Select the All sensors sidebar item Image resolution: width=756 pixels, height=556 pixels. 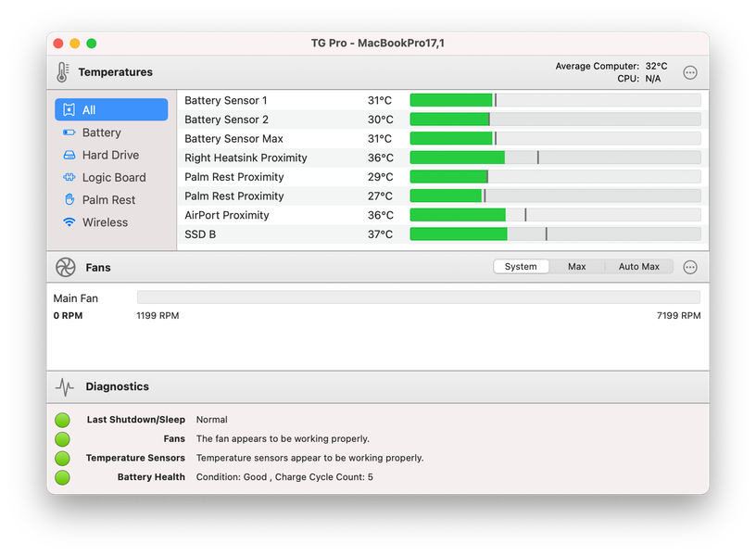pyautogui.click(x=111, y=109)
